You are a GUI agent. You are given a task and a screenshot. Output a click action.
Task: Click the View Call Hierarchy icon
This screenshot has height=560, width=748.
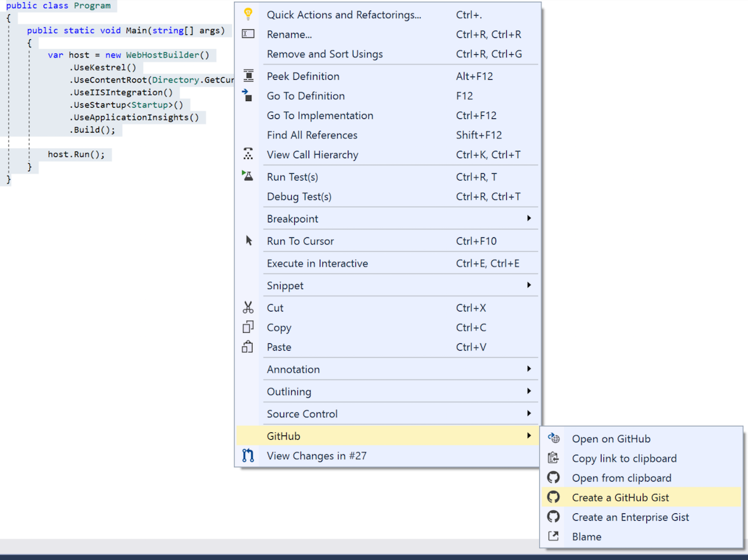click(x=248, y=154)
